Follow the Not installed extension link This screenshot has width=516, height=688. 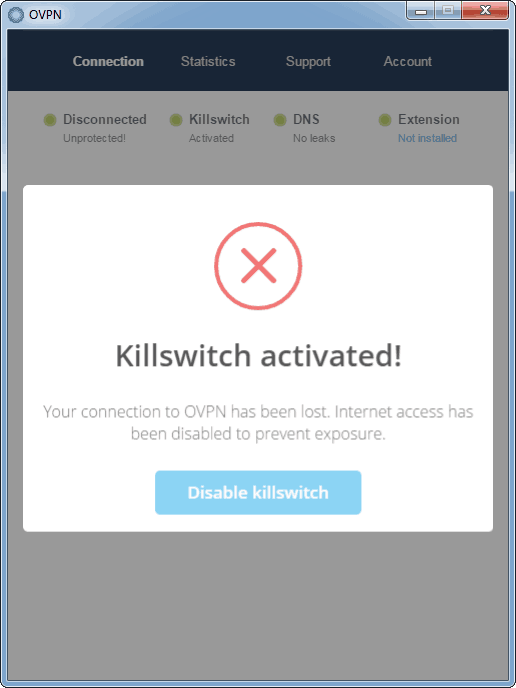427,138
